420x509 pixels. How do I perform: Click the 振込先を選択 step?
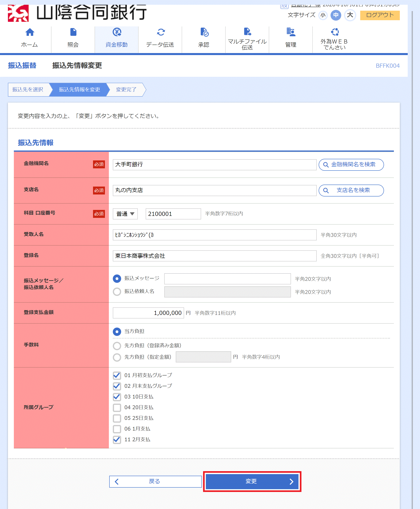click(29, 90)
